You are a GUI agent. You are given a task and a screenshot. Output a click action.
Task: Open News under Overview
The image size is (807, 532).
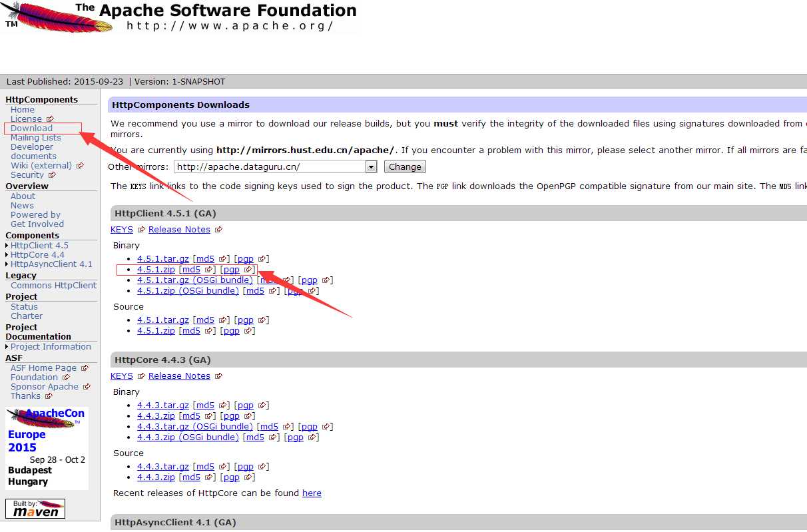(x=22, y=206)
